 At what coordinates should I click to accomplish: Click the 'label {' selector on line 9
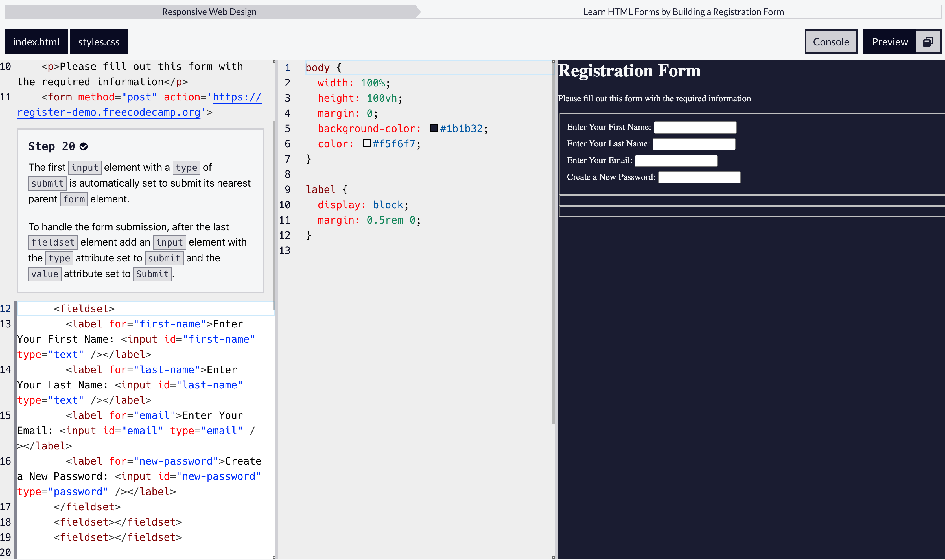coord(327,189)
